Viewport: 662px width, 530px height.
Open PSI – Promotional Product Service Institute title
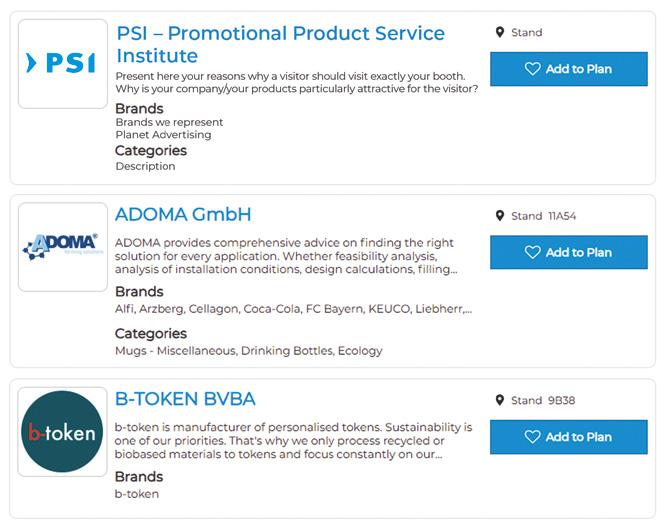click(x=280, y=44)
